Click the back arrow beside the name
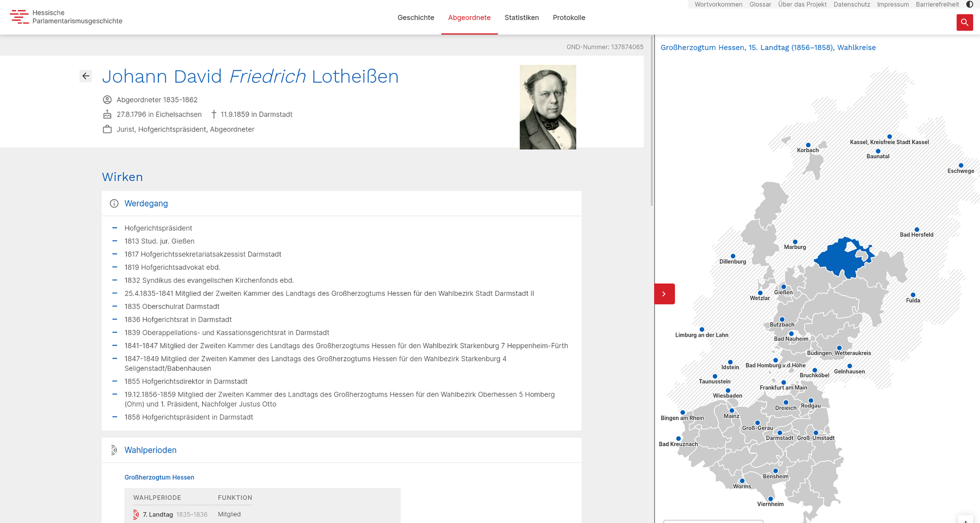Image resolution: width=980 pixels, height=523 pixels. click(x=86, y=76)
